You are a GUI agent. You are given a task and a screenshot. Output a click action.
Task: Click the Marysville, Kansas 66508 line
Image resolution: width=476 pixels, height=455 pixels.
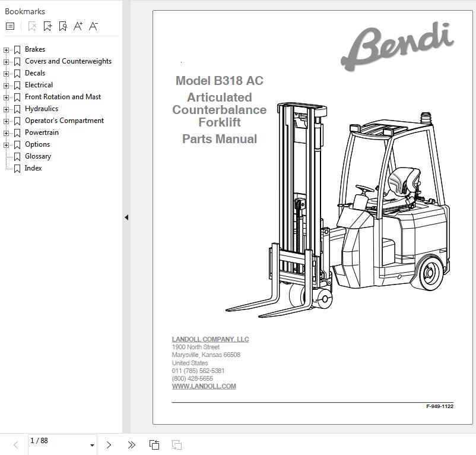[x=206, y=355]
